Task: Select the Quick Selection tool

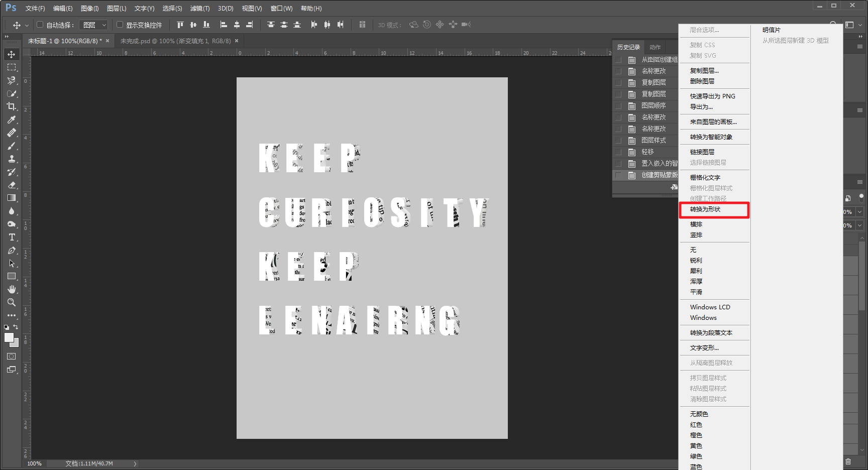Action: [12, 93]
